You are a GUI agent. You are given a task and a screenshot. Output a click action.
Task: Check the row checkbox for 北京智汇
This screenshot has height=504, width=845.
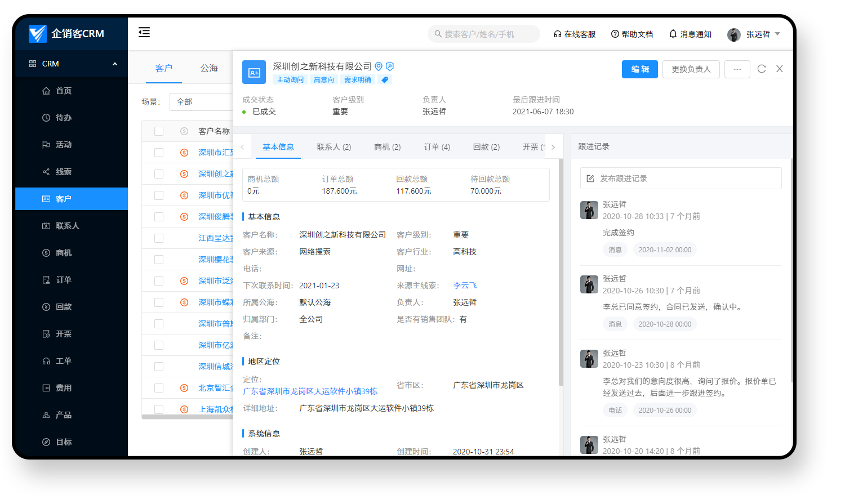pyautogui.click(x=159, y=388)
